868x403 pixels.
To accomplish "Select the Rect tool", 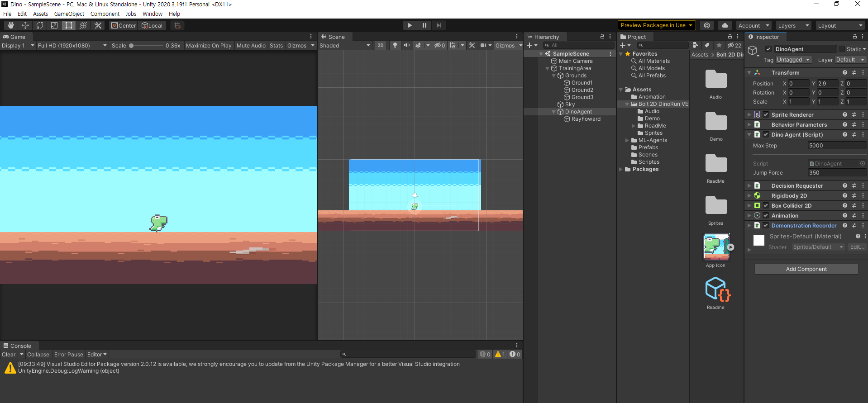I will pyautogui.click(x=69, y=26).
